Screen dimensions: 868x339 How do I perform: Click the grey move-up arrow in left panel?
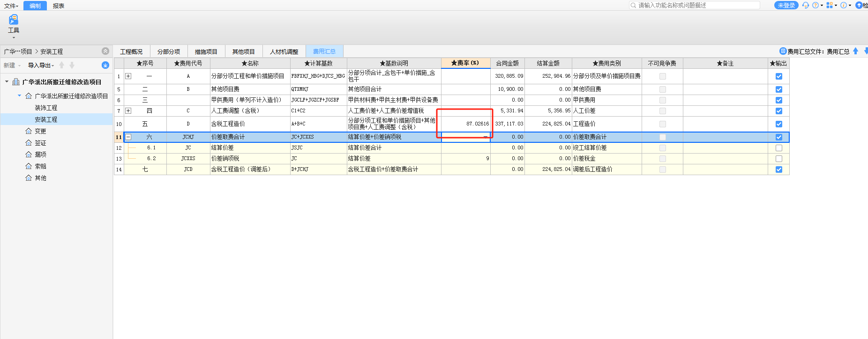[x=61, y=65]
